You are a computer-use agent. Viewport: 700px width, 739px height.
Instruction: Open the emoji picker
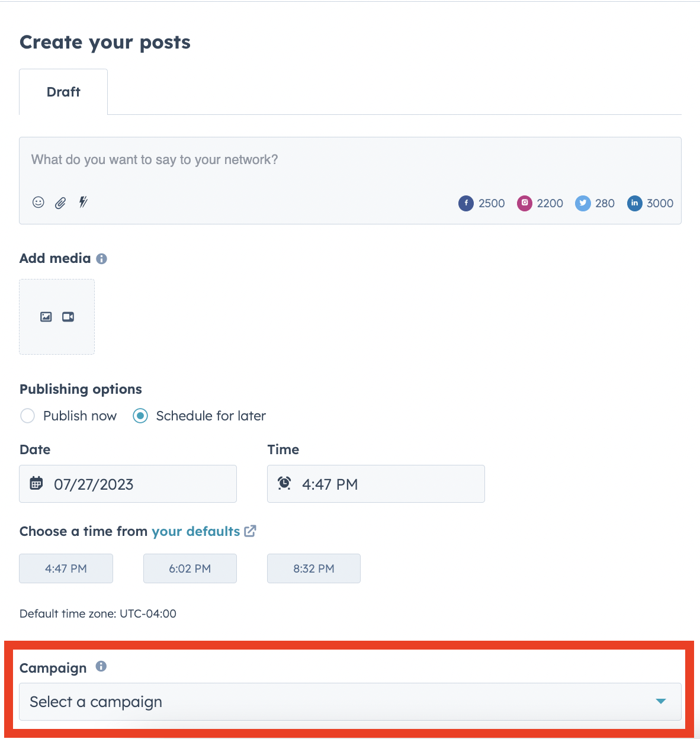38,203
